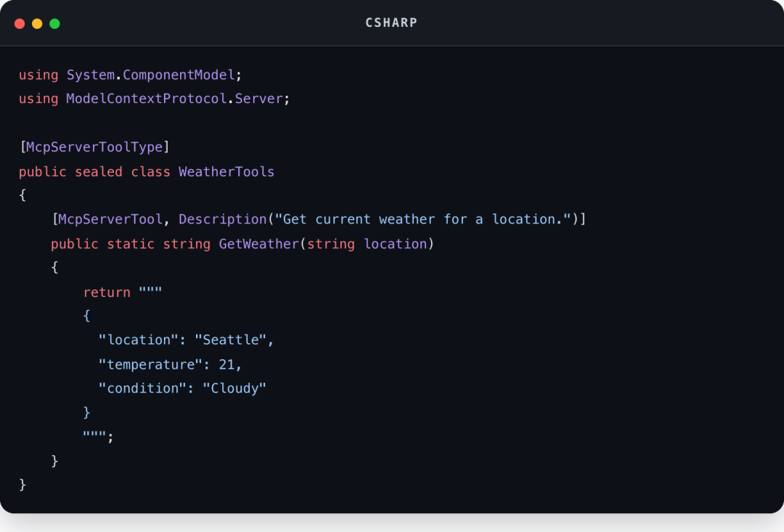Click the "static" keyword
Screen dimensions: 784x532
tap(131, 244)
